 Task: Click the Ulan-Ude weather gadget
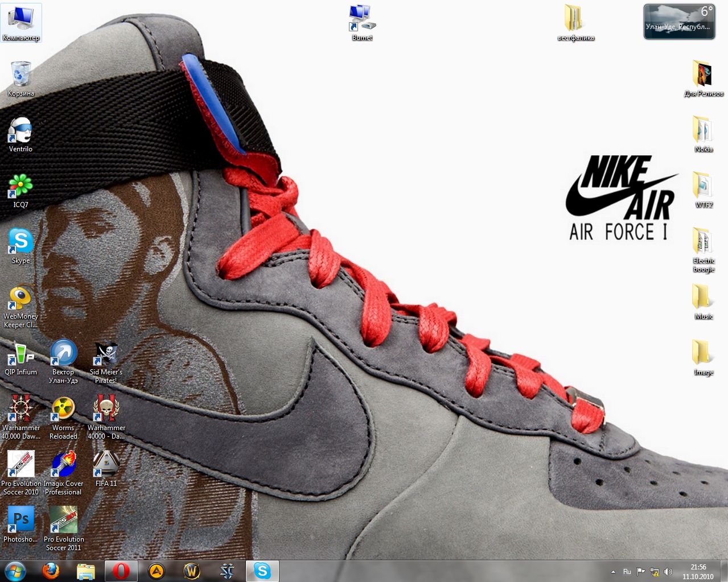(x=679, y=22)
